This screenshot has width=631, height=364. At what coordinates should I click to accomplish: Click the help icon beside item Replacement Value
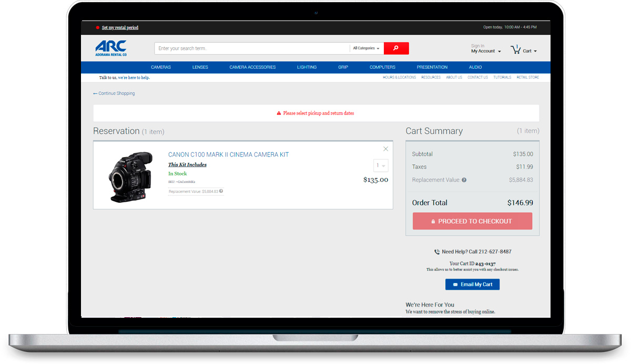click(x=221, y=191)
